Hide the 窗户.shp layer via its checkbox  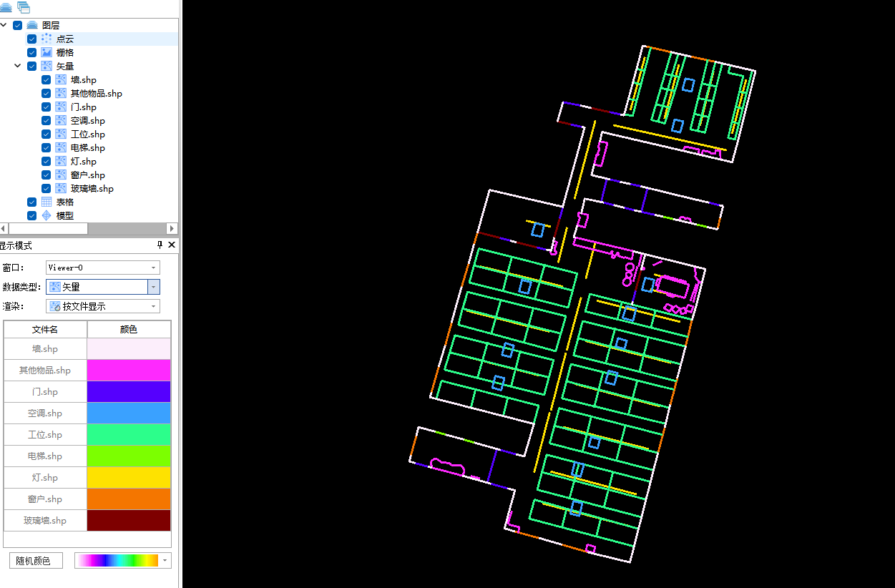tap(47, 175)
